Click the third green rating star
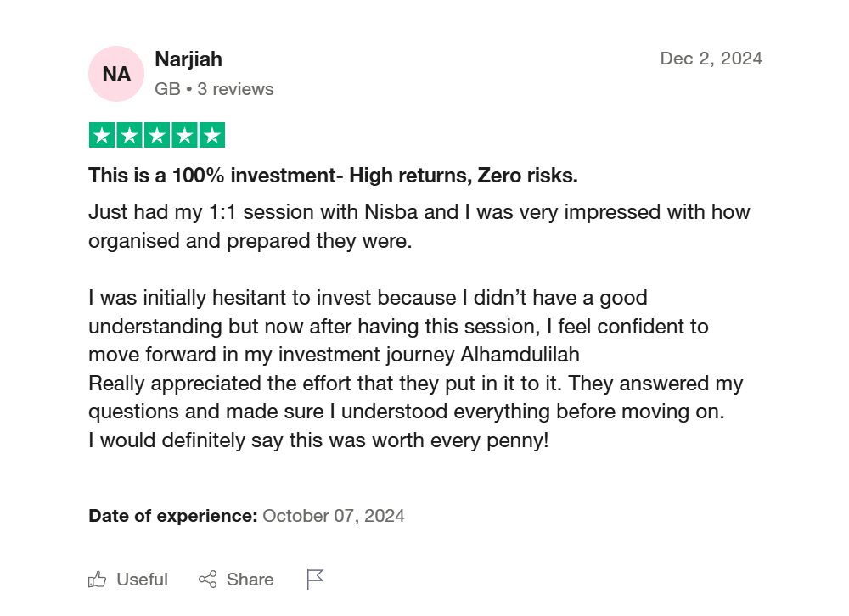The width and height of the screenshot is (849, 616). [156, 136]
